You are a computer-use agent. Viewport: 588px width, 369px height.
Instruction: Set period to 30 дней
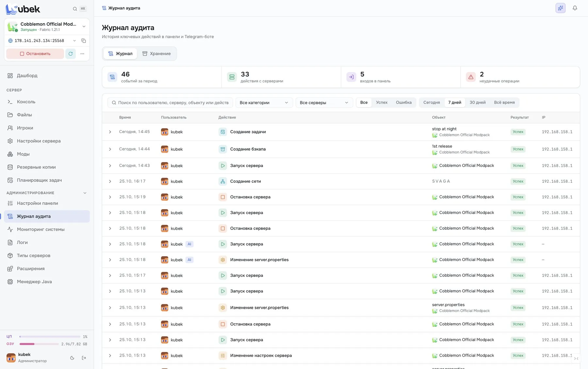pyautogui.click(x=478, y=103)
